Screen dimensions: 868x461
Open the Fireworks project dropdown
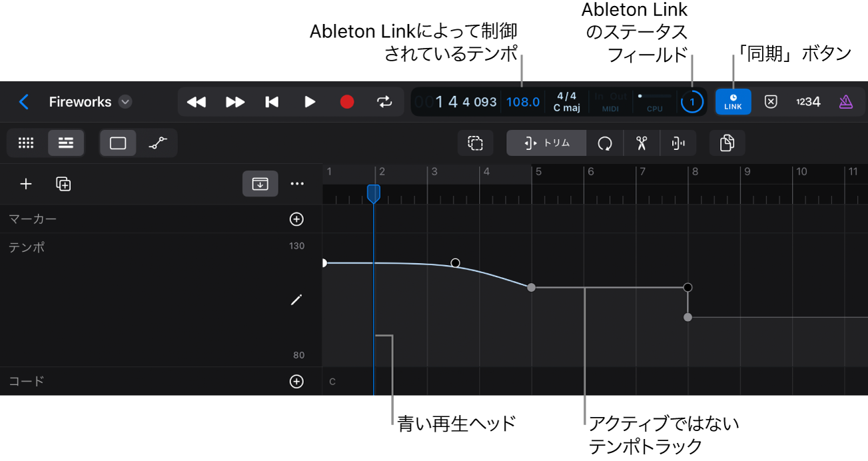pyautogui.click(x=125, y=101)
